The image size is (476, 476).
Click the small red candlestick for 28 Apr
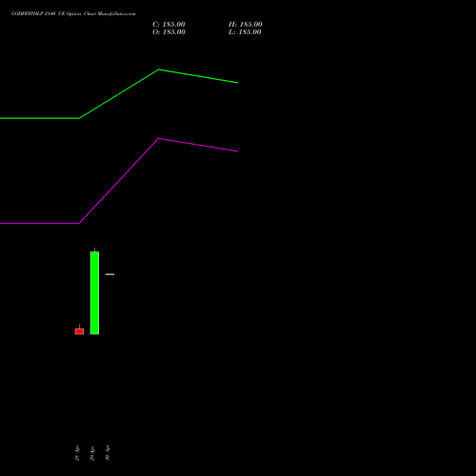79,331
